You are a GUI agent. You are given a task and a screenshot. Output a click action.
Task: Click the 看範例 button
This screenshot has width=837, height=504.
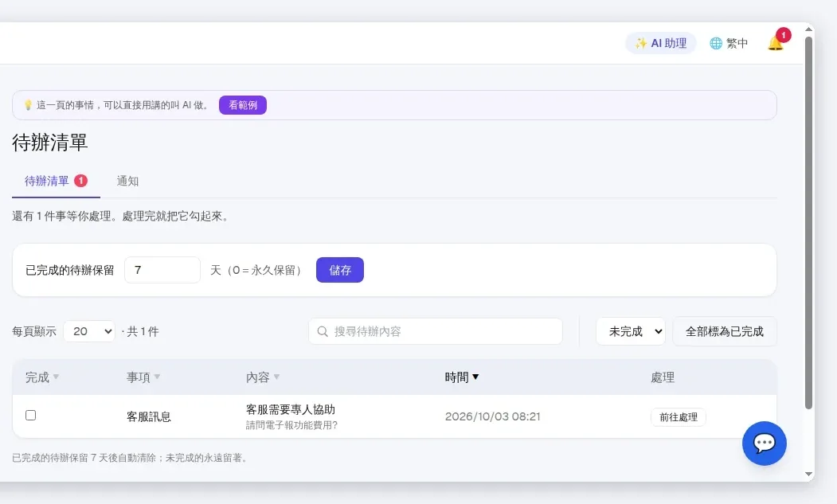point(243,105)
